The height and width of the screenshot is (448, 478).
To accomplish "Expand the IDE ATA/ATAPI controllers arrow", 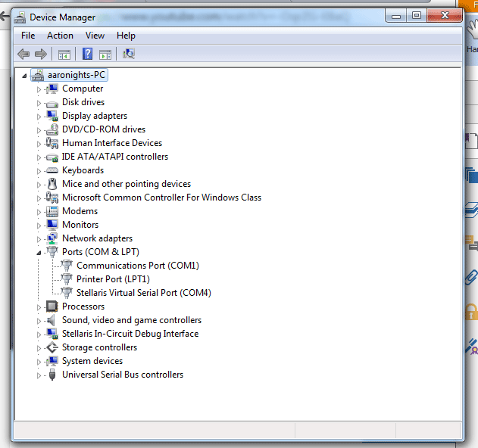I will point(39,157).
